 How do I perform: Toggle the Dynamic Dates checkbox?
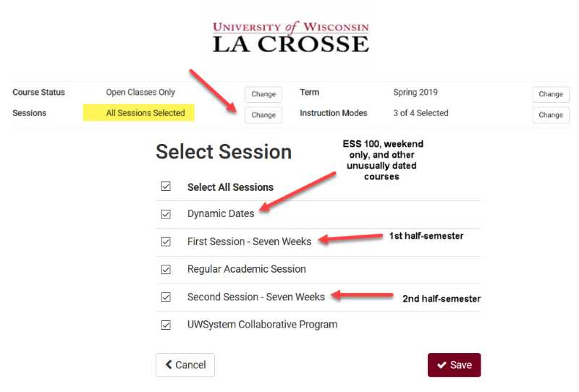166,214
